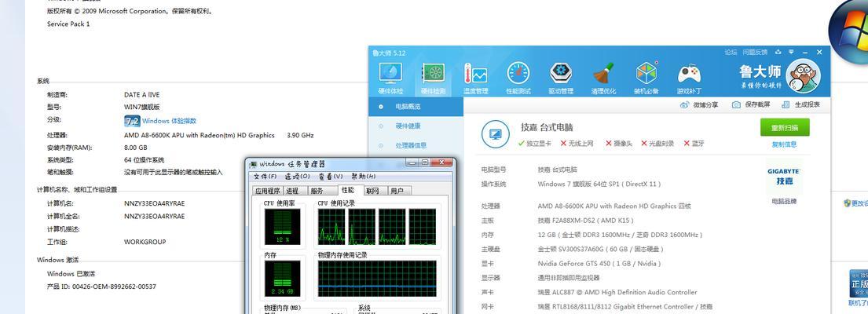Open 性能测试 gauge icon
The height and width of the screenshot is (314, 868).
(x=518, y=78)
